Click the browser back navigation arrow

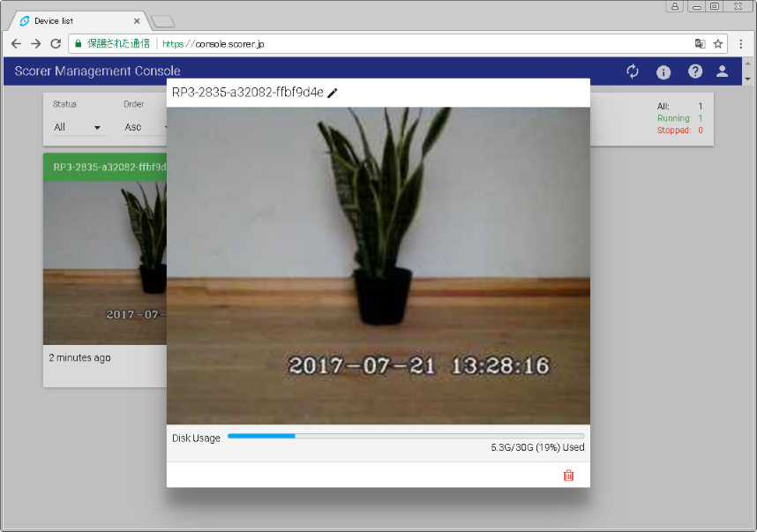pyautogui.click(x=16, y=42)
